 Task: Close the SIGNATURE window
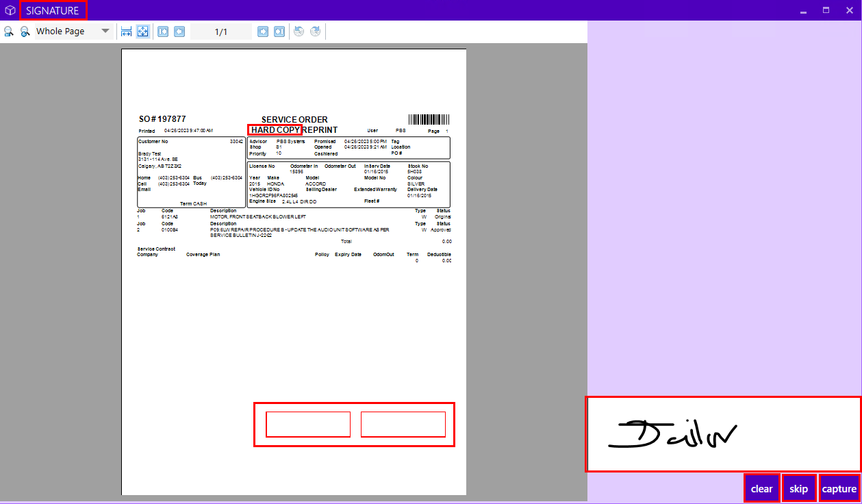[849, 10]
